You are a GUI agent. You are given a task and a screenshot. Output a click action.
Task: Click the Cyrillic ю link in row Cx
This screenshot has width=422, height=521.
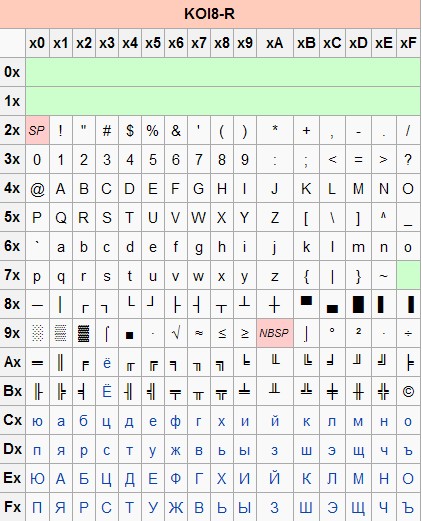click(37, 422)
